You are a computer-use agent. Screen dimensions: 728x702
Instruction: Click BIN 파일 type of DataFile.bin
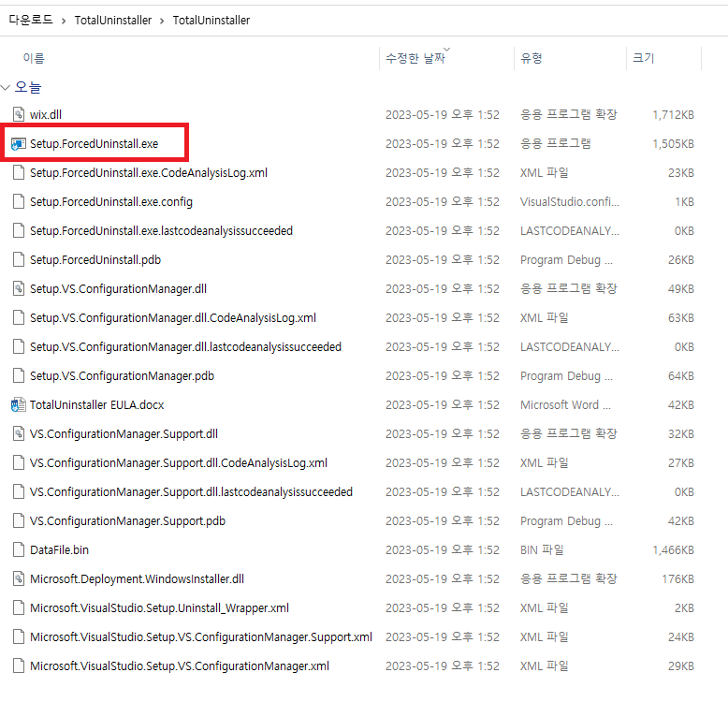(542, 549)
